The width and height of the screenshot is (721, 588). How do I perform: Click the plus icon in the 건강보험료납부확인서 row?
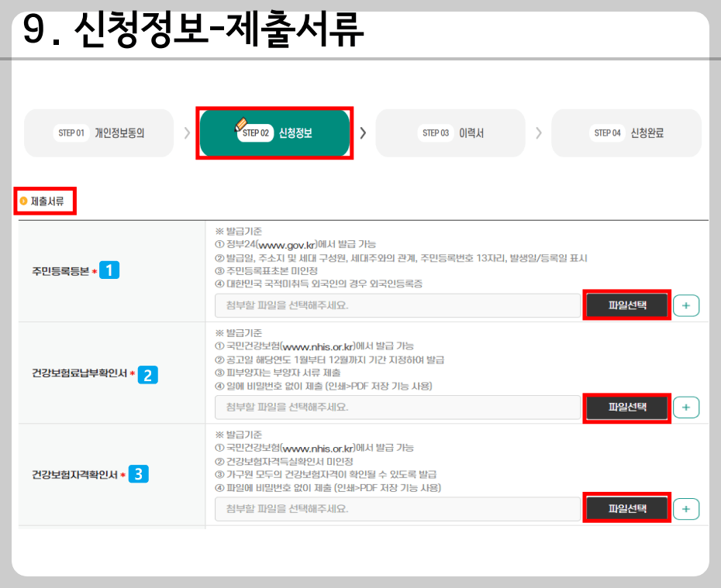click(686, 407)
